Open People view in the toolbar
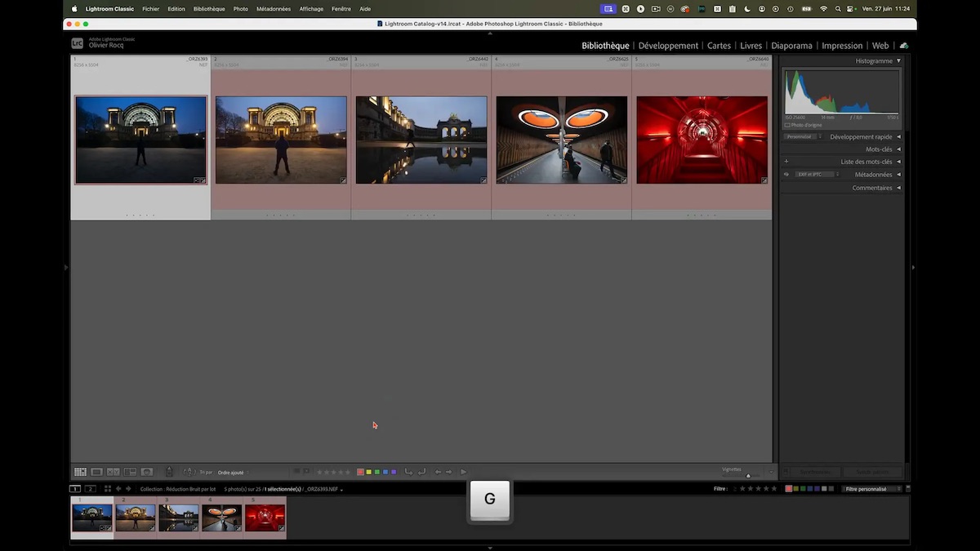This screenshot has height=551, width=980. (147, 472)
